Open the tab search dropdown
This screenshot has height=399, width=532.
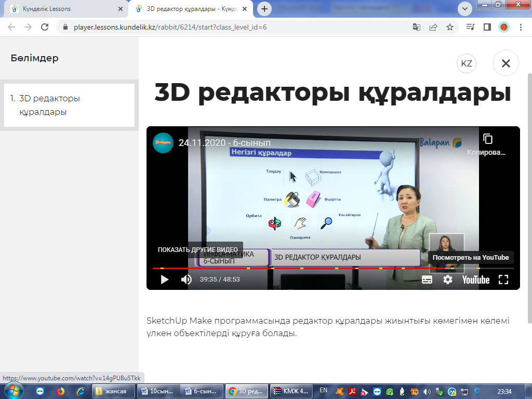(465, 9)
